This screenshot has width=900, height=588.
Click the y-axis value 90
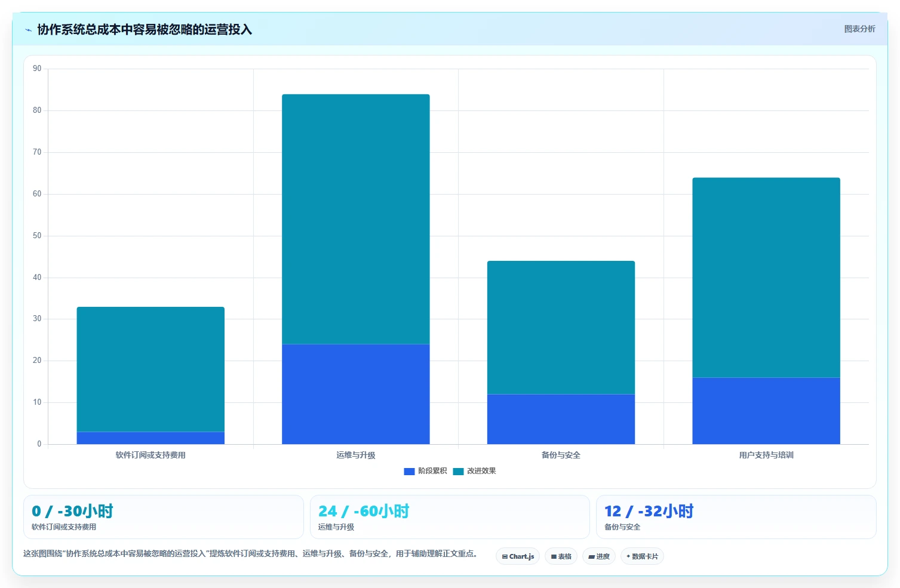(x=37, y=69)
